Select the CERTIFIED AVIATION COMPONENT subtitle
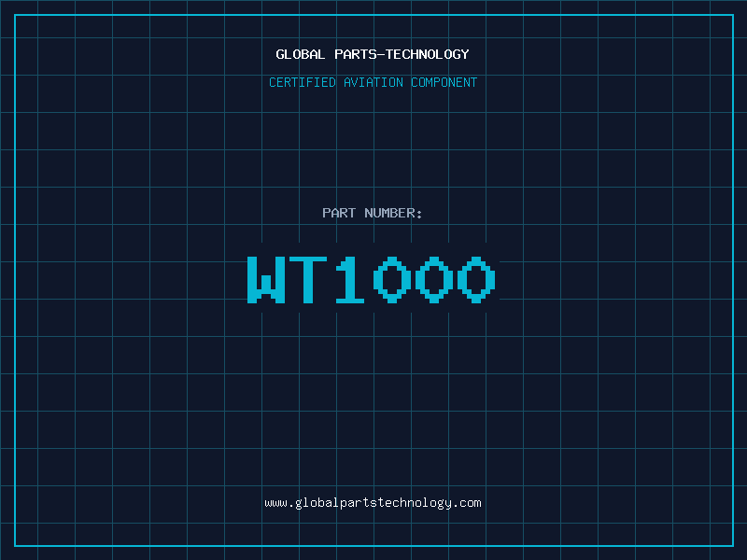This screenshot has height=560, width=747. (373, 82)
